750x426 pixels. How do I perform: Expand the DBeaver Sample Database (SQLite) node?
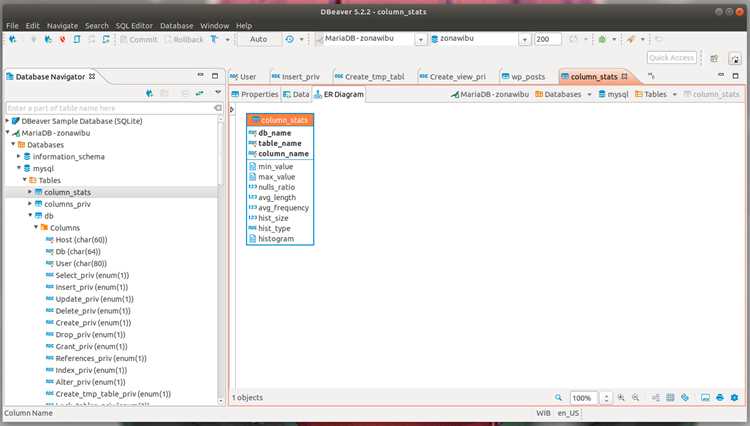(7, 120)
